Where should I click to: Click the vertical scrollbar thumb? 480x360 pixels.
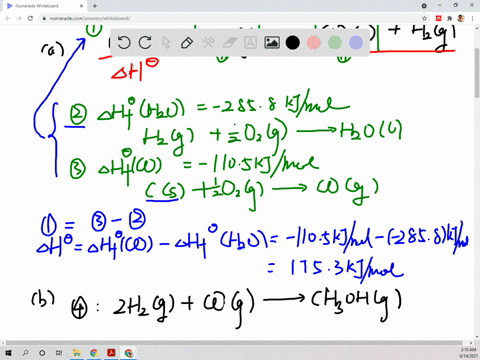click(x=477, y=73)
